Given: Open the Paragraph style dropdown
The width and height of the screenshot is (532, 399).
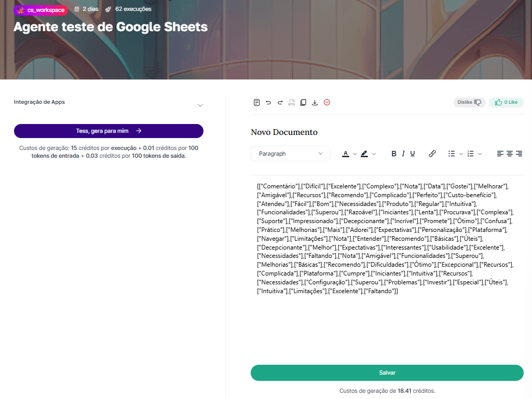Looking at the screenshot, I should tap(291, 154).
